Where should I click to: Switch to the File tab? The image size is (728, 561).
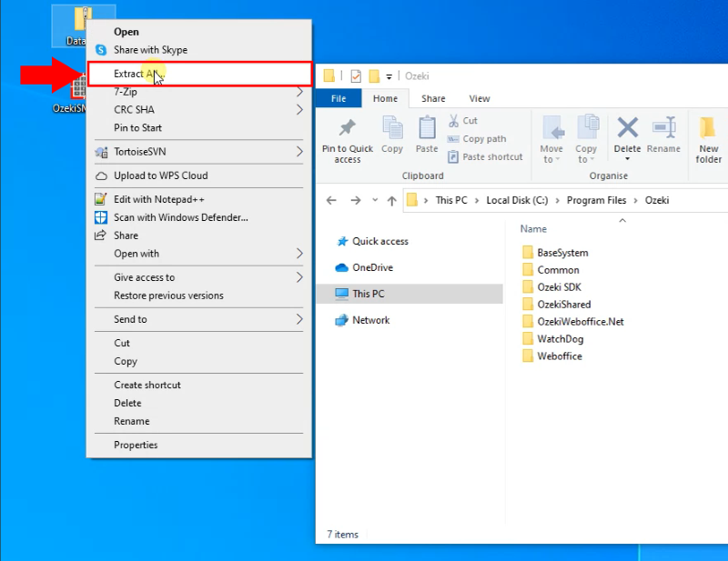[x=339, y=98]
